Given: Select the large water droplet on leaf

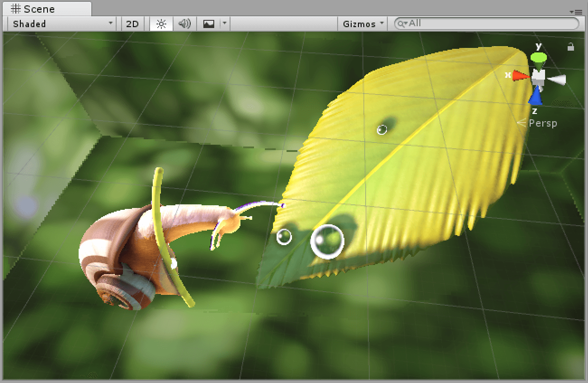Looking at the screenshot, I should point(327,241).
